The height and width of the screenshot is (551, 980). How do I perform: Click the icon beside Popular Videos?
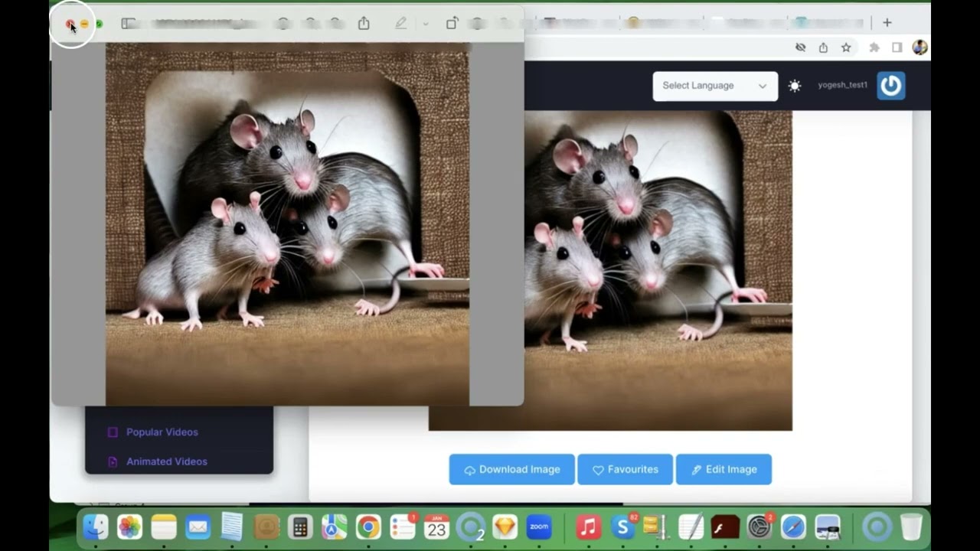pyautogui.click(x=113, y=432)
